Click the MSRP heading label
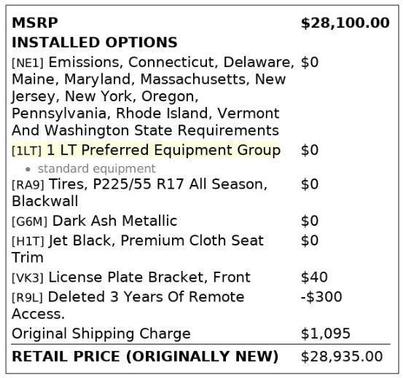 click(x=35, y=23)
